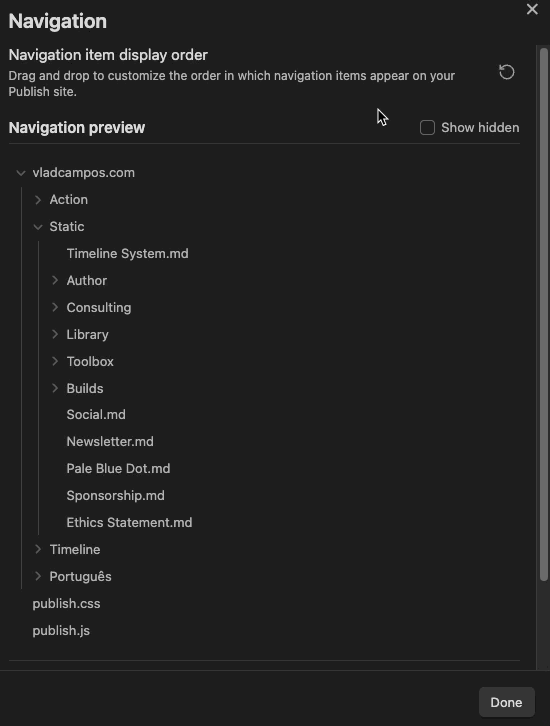Image resolution: width=550 pixels, height=726 pixels.
Task: Select Newsletter.md in the navigation tree
Action: coord(110,441)
